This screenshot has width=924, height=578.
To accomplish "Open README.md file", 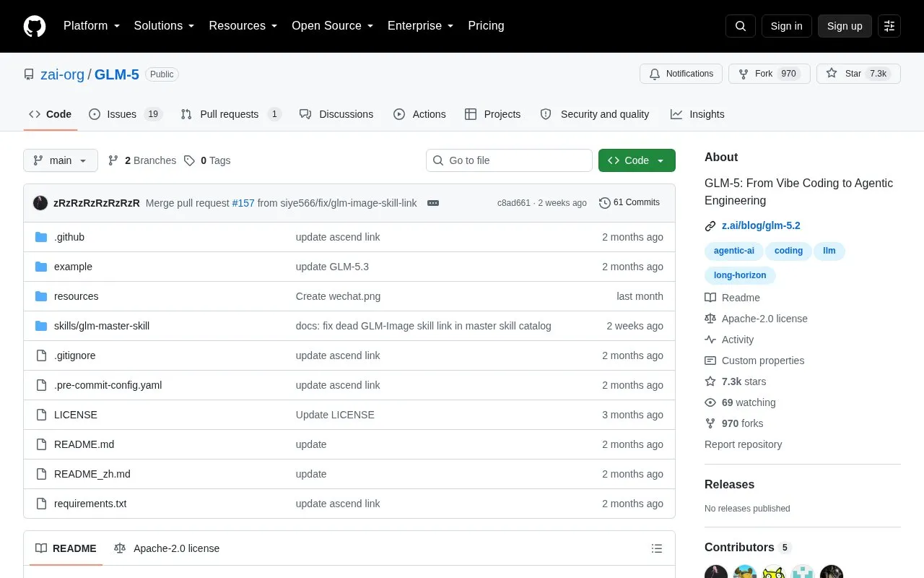I will pyautogui.click(x=84, y=444).
